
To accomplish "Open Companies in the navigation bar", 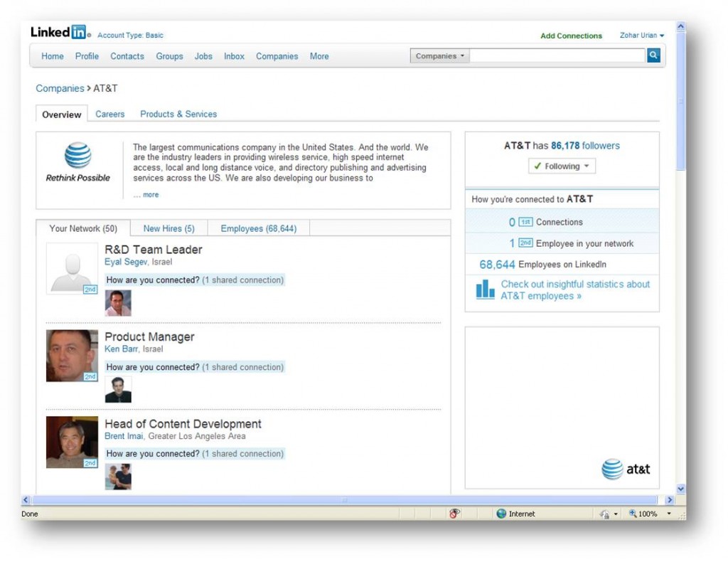I will (x=277, y=56).
